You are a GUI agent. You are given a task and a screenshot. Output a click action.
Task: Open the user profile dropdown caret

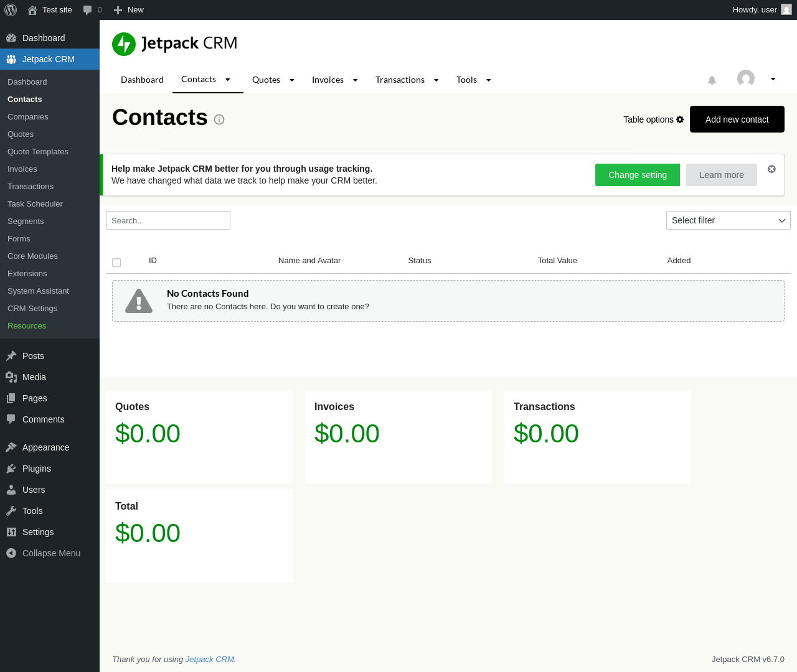773,79
